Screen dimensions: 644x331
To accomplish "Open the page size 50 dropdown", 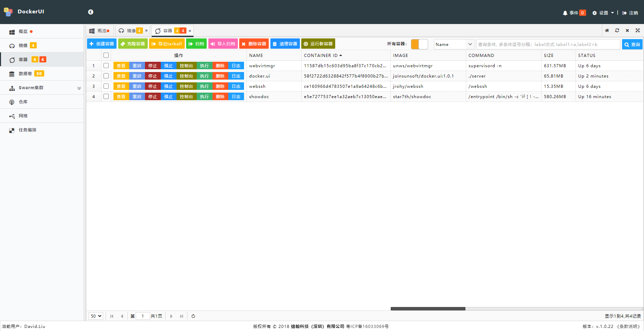I will (x=96, y=316).
